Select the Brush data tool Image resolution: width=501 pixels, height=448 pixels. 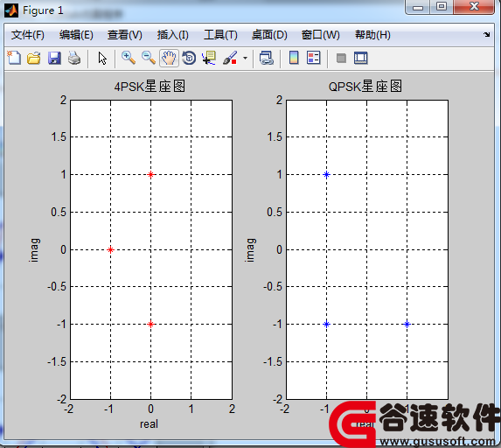click(230, 59)
